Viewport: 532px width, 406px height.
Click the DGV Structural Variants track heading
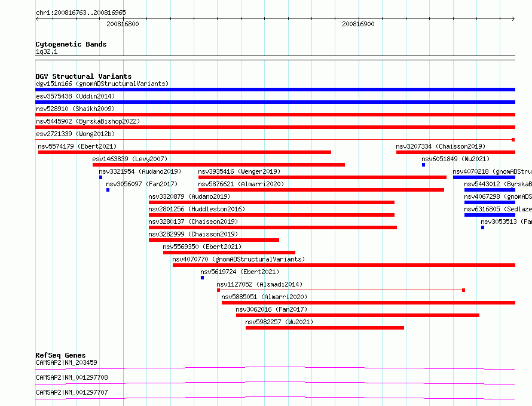point(84,76)
